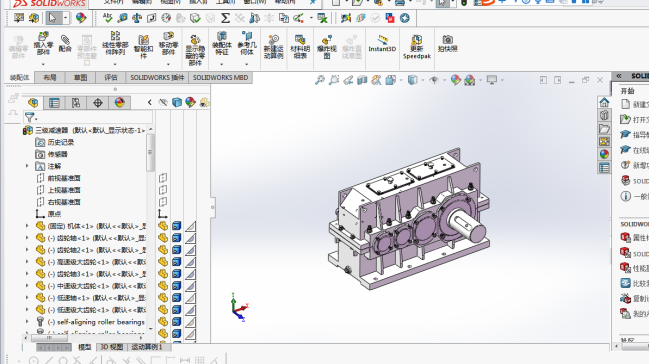Open File Explorer folder tab in task pane

tap(604, 128)
